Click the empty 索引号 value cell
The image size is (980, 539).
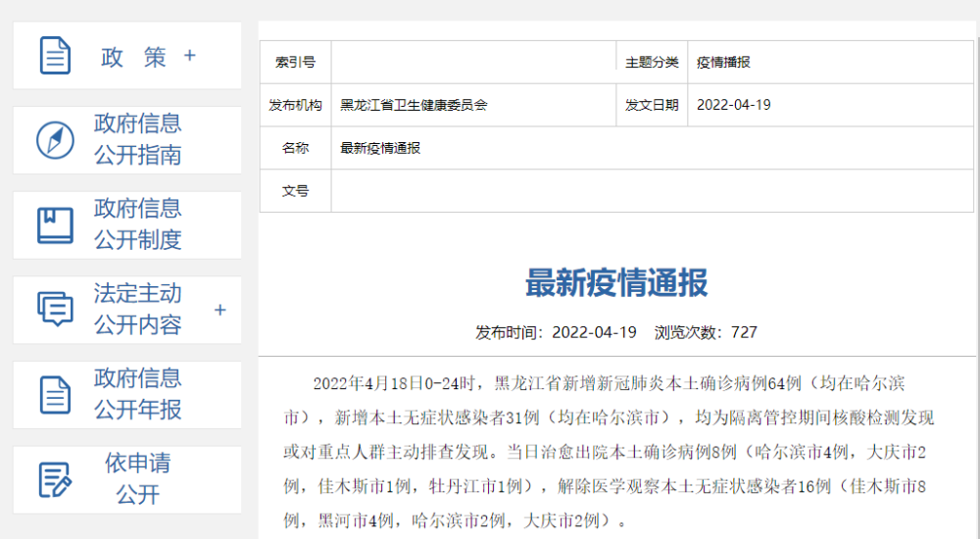(473, 62)
